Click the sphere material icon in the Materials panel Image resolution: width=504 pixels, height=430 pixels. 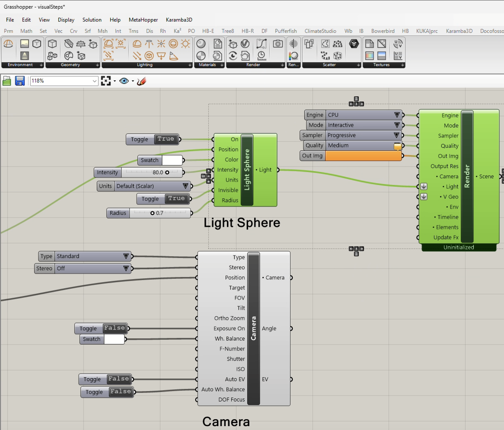201,44
